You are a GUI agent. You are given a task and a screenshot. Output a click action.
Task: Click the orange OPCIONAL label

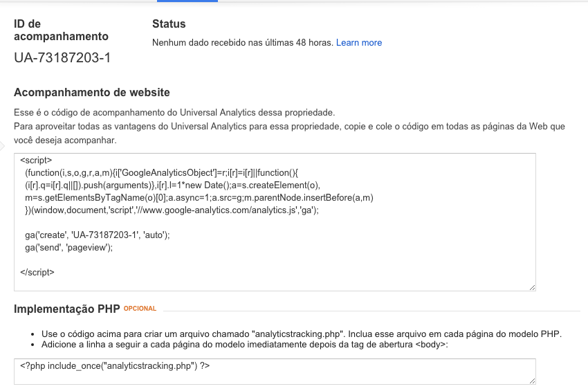pos(140,309)
